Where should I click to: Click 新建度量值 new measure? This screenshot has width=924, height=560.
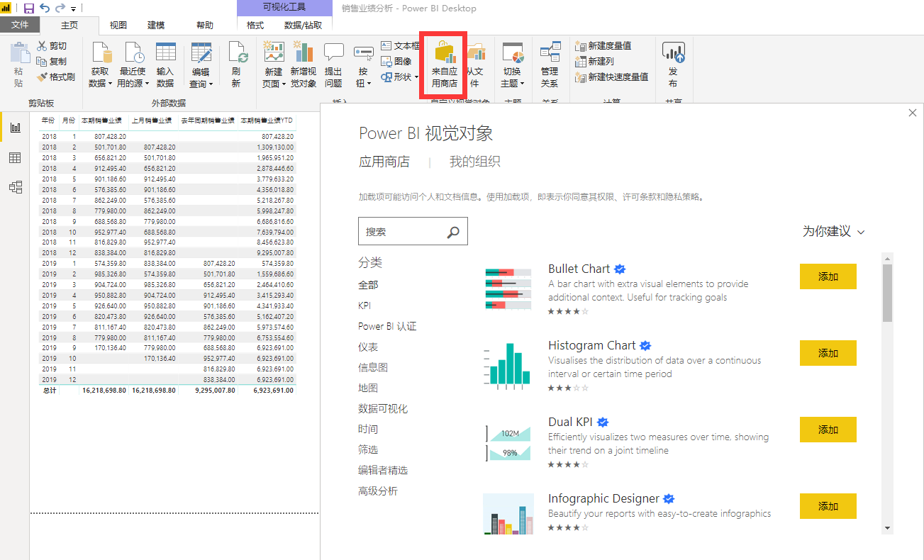(603, 46)
